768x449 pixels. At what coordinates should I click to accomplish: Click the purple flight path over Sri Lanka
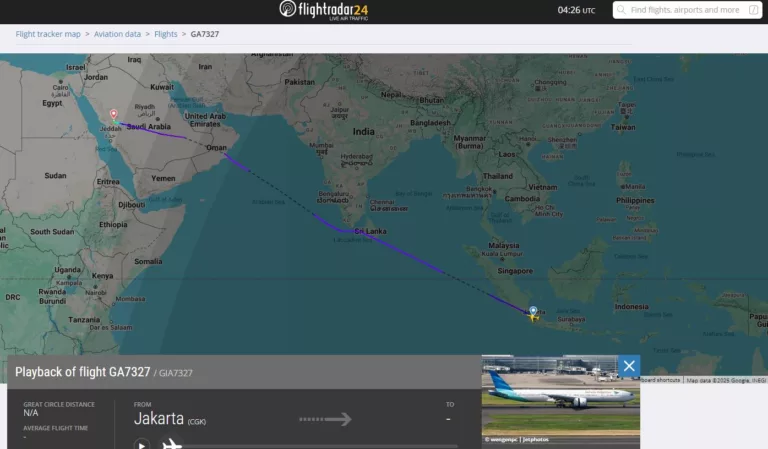[358, 231]
